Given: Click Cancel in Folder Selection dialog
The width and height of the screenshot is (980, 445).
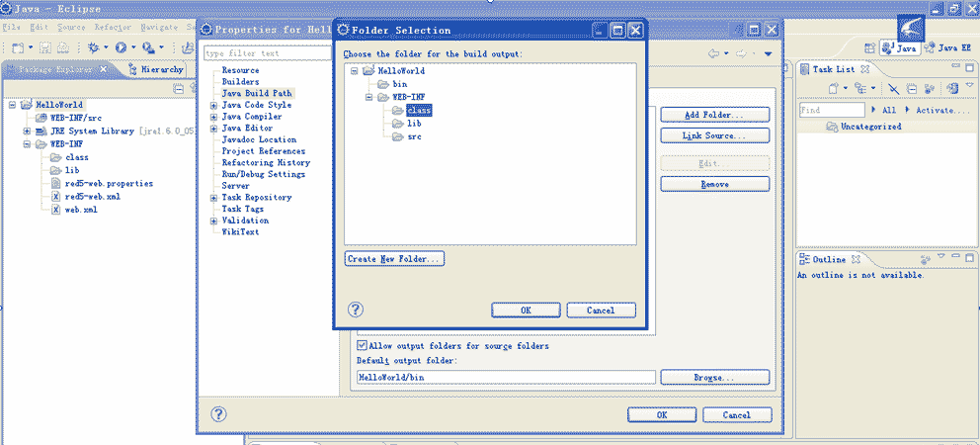Looking at the screenshot, I should pyautogui.click(x=601, y=310).
